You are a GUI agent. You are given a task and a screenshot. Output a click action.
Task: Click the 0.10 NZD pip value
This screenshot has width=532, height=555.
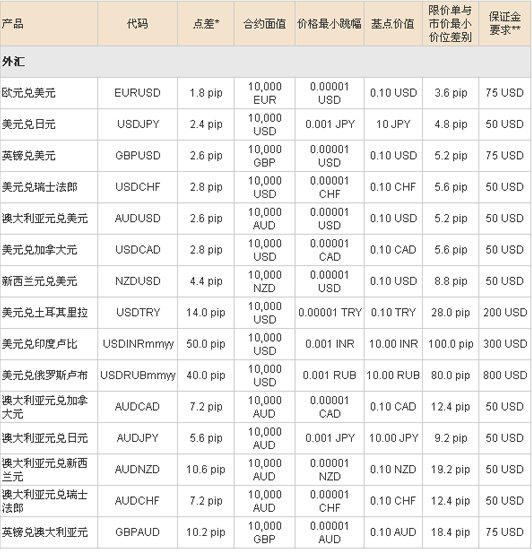[393, 469]
